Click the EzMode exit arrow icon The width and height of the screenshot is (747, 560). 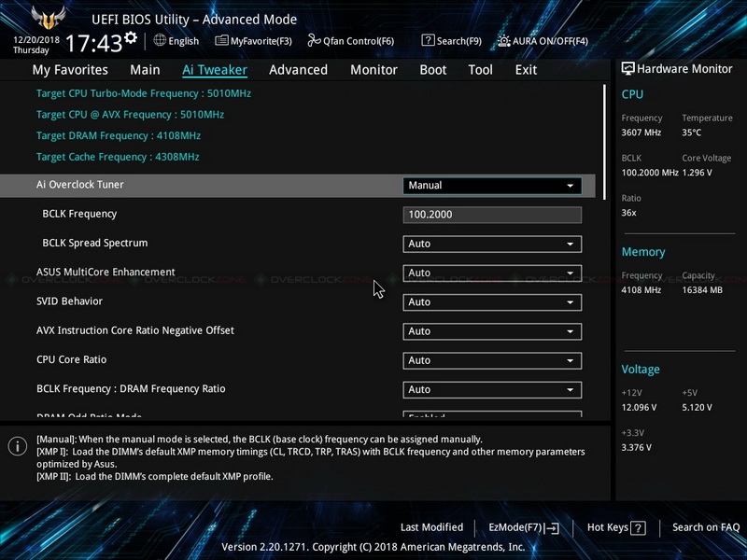point(552,527)
